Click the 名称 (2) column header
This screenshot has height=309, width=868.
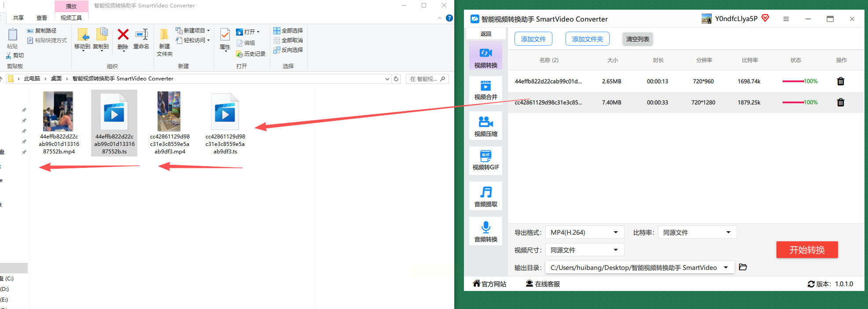[549, 60]
